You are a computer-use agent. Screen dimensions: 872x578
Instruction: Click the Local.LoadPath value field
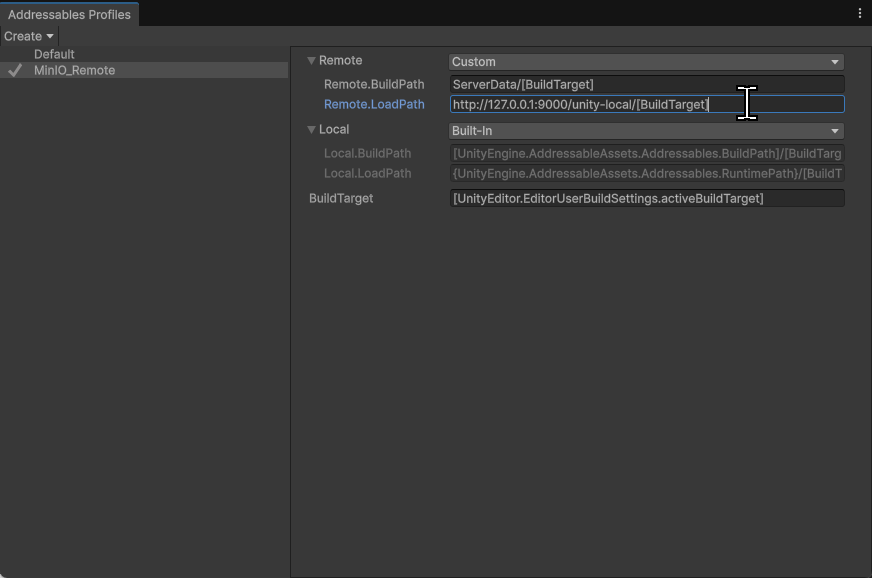tap(646, 174)
